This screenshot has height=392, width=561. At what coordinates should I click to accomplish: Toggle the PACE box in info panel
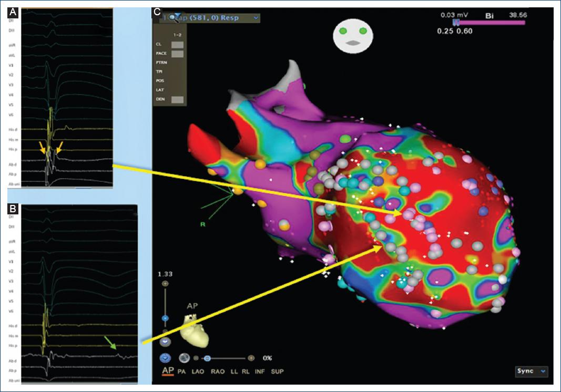pyautogui.click(x=177, y=54)
